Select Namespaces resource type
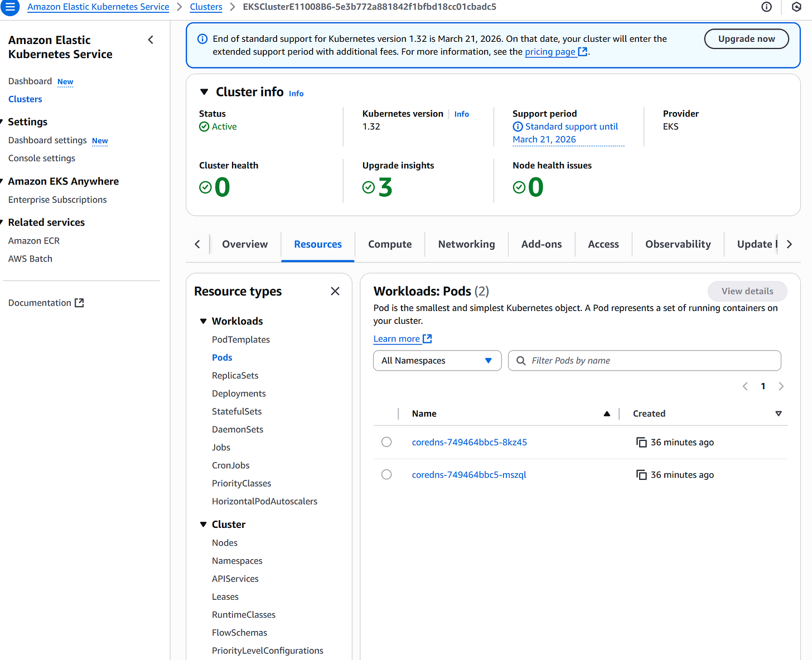This screenshot has height=660, width=812. [237, 561]
